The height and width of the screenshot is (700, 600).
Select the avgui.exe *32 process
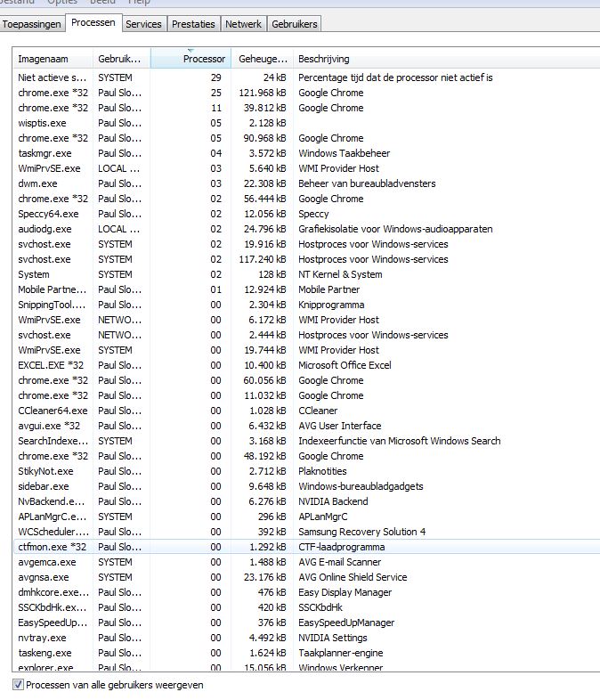coord(306,426)
